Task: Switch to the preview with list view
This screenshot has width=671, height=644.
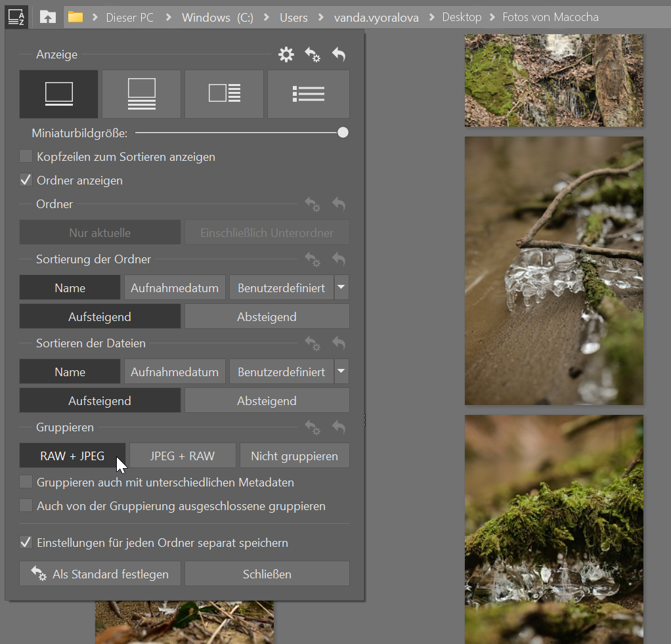Action: tap(224, 94)
